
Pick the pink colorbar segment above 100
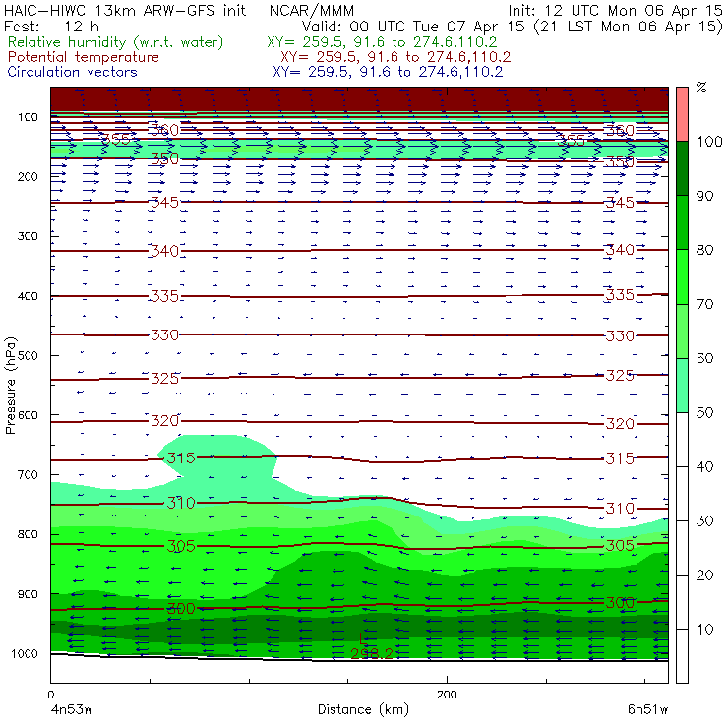point(682,114)
